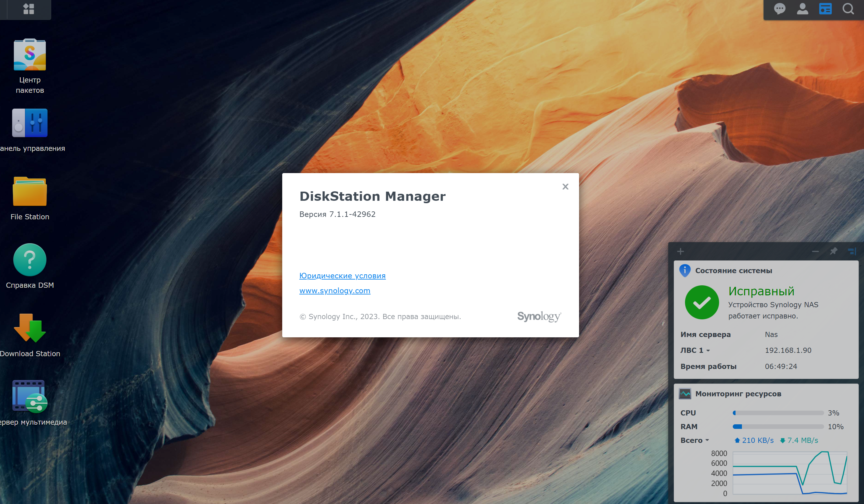The image size is (864, 504).
Task: Open www.synology.com link
Action: pyautogui.click(x=335, y=290)
